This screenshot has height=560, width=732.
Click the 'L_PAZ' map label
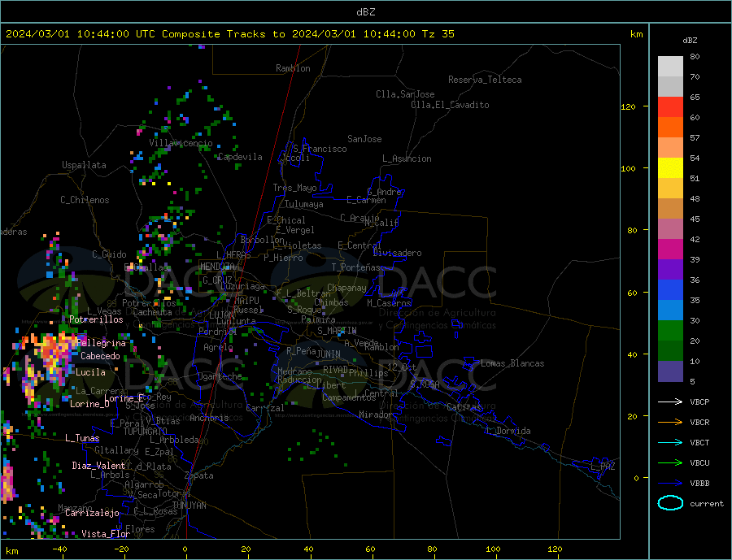click(603, 467)
